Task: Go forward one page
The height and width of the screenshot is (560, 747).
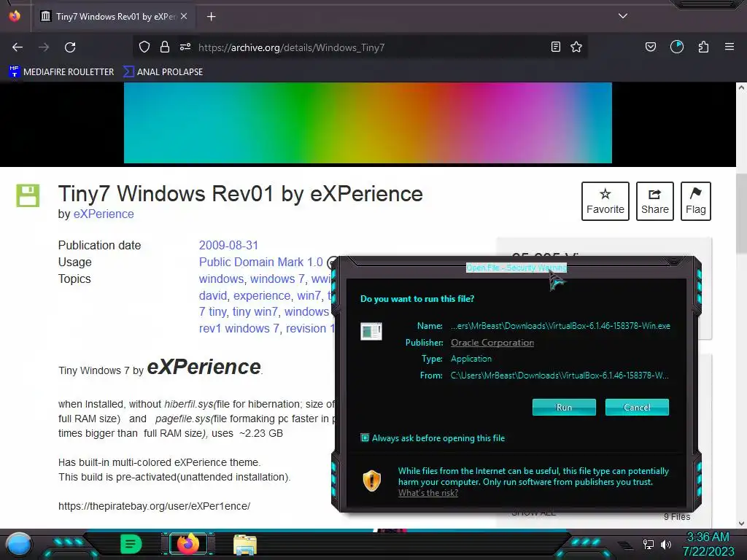Action: click(44, 47)
